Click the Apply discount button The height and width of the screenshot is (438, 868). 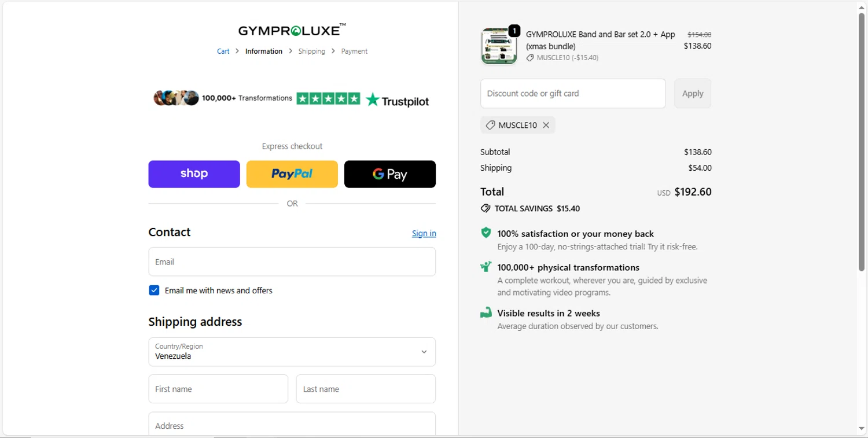click(x=693, y=93)
